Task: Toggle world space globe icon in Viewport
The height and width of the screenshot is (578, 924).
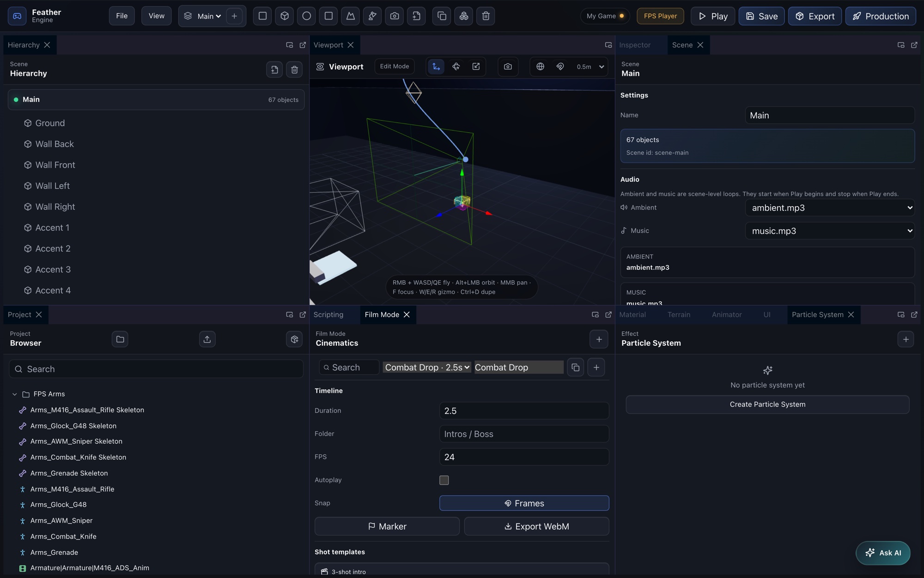Action: 540,67
